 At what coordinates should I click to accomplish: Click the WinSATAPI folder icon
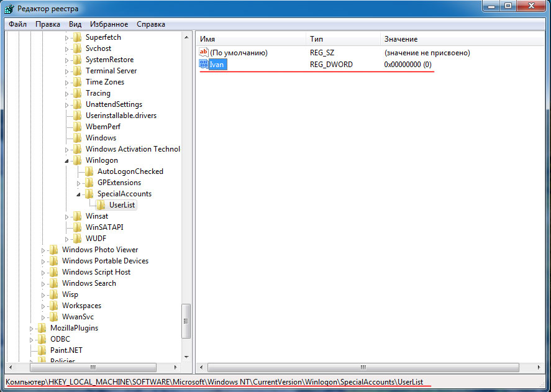(77, 227)
